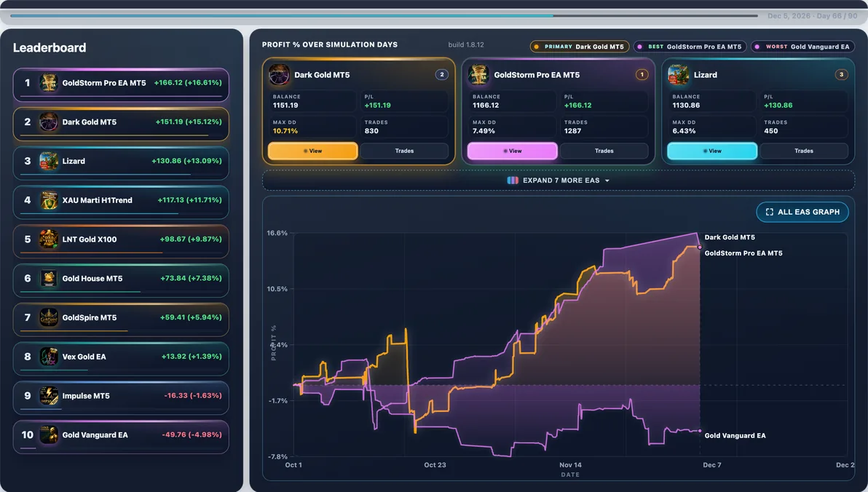Click the Dark Gold MT5 chart line label

pos(730,237)
